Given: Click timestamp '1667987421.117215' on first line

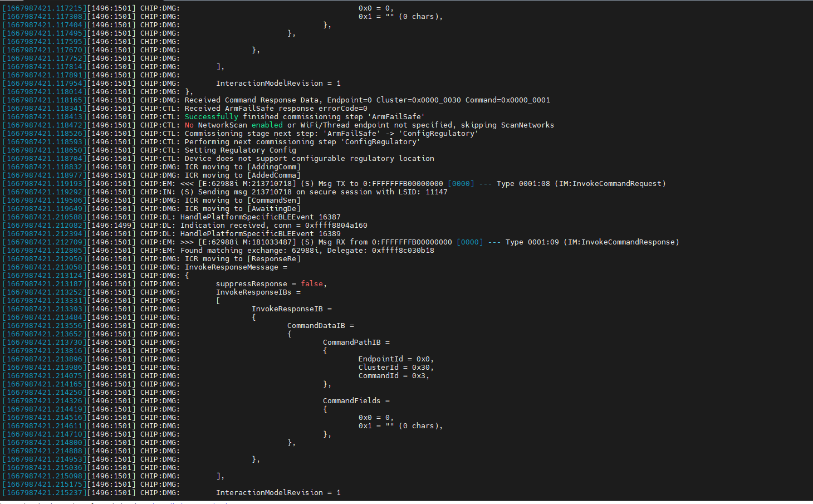Looking at the screenshot, I should coord(45,8).
